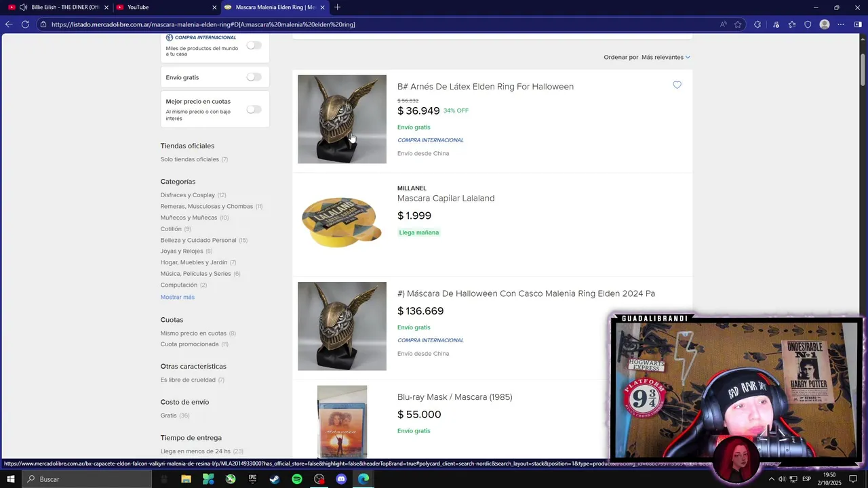Screen dimensions: 868x488
Task: Open Epic Games launcher in taskbar
Action: pyautogui.click(x=252, y=479)
